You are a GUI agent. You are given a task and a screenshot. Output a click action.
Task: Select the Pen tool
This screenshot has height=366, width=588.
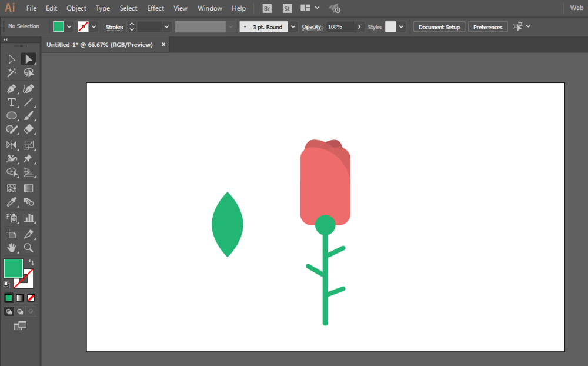[11, 89]
